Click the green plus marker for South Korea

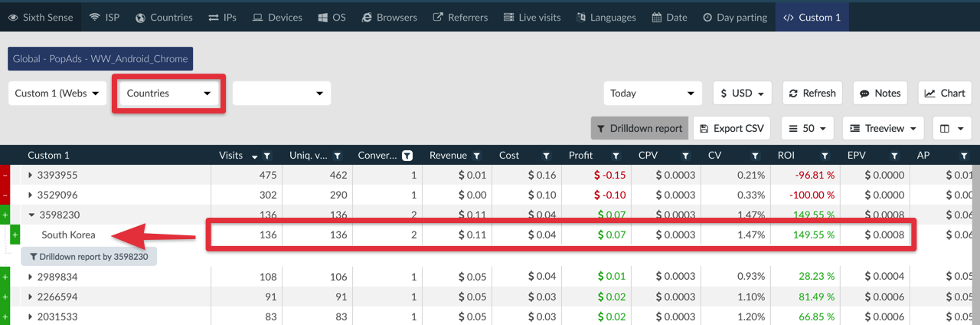pyautogui.click(x=15, y=235)
